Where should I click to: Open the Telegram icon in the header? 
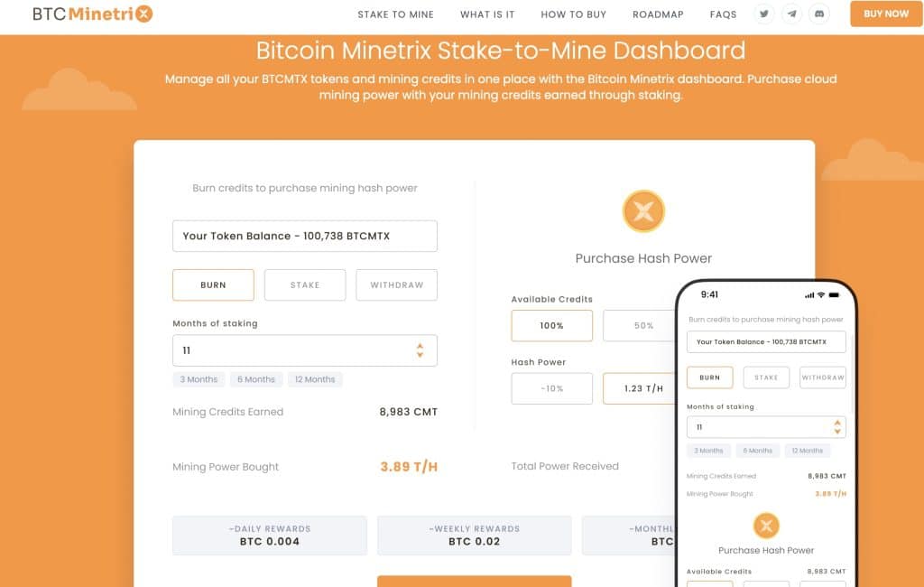pos(792,14)
